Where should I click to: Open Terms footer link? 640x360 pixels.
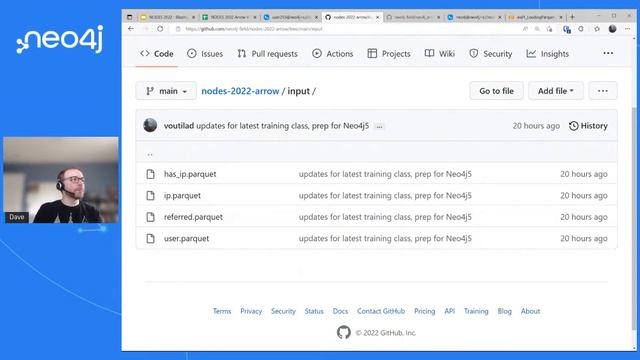click(222, 311)
